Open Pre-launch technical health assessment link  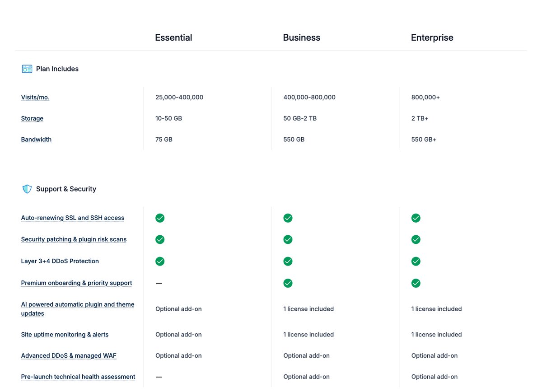pos(78,377)
